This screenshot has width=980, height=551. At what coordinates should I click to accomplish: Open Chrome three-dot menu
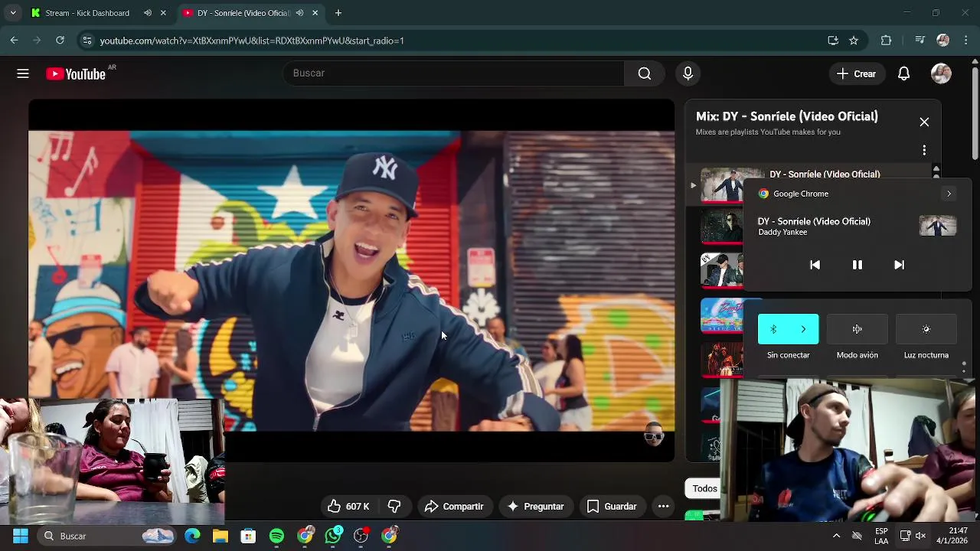click(965, 41)
